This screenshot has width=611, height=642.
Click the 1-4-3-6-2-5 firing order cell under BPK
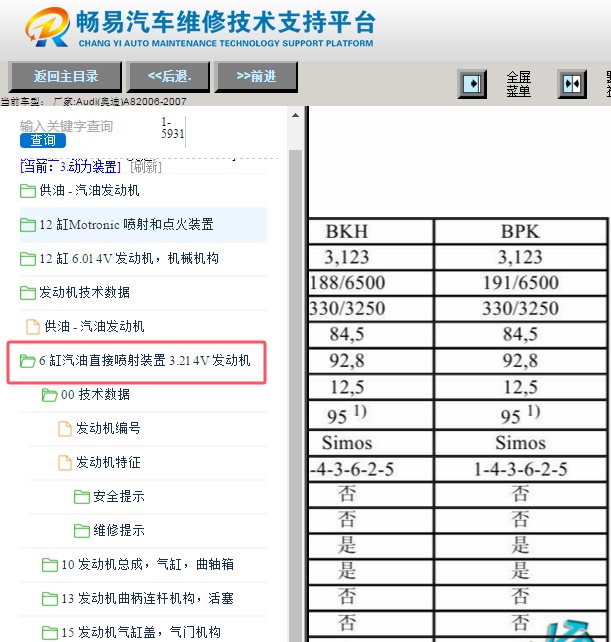click(520, 469)
